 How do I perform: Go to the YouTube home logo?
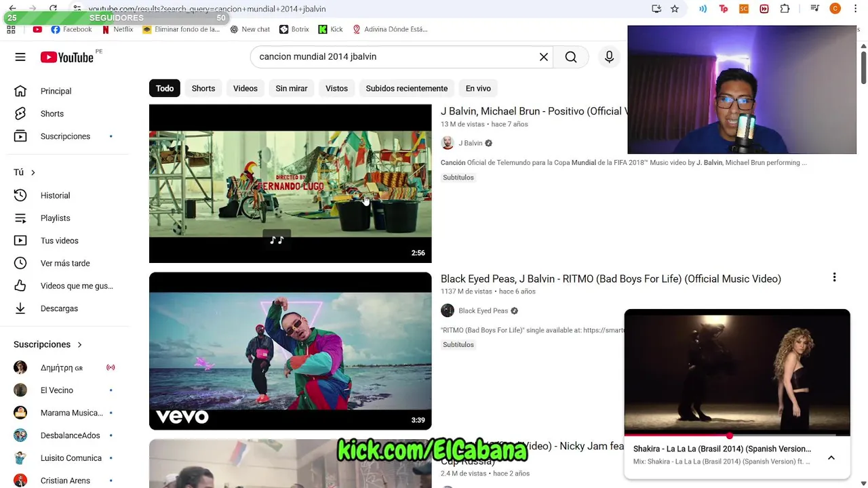tap(66, 58)
